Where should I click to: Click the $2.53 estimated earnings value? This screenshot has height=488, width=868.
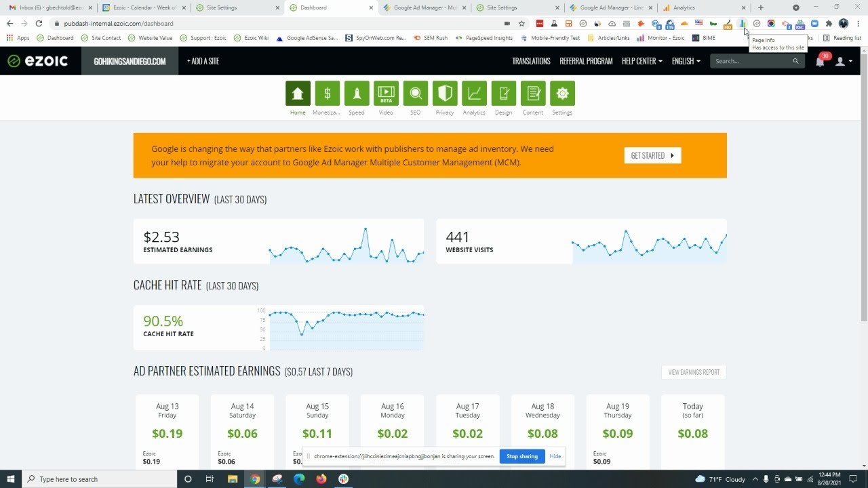(161, 237)
